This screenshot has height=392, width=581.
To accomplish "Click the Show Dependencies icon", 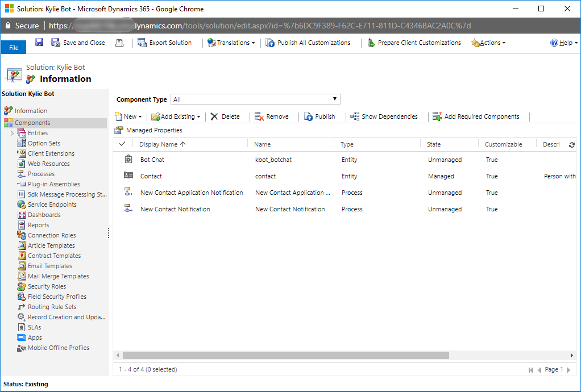I will [355, 116].
